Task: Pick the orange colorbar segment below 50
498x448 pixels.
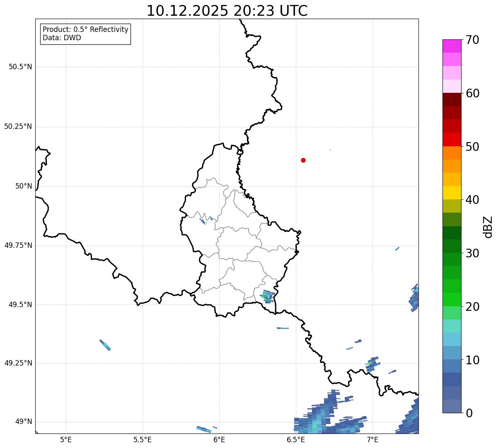Action: [452, 153]
